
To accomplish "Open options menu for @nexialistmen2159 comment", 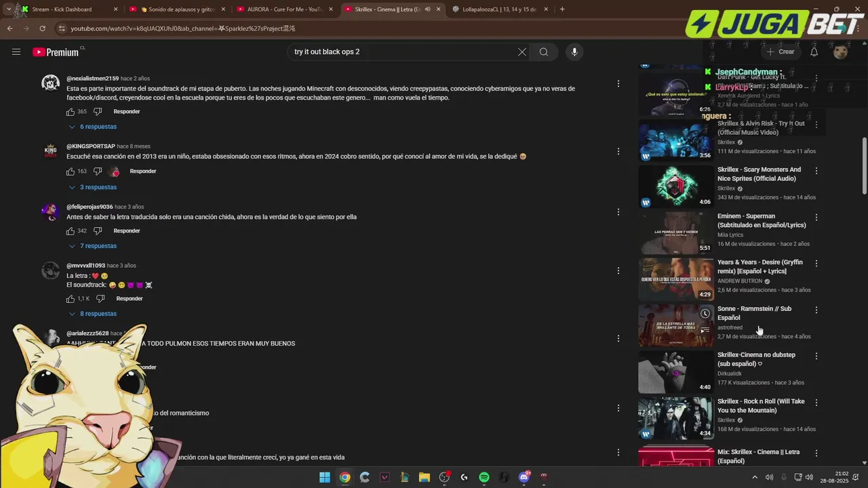I will point(618,83).
